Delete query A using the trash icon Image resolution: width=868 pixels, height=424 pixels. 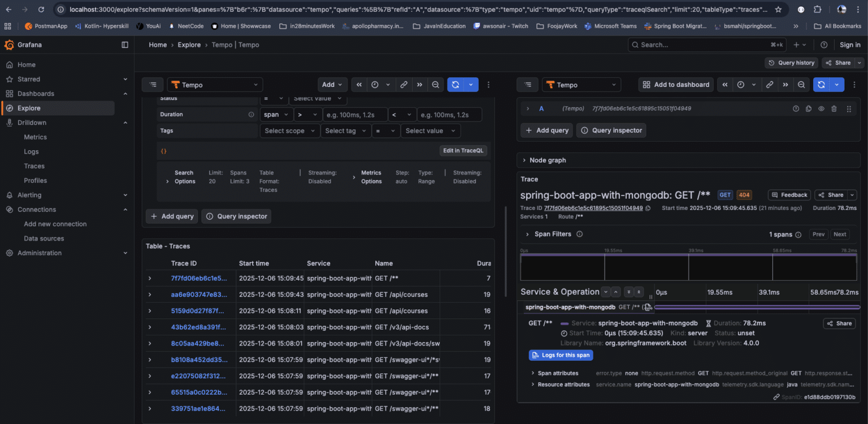click(x=834, y=108)
